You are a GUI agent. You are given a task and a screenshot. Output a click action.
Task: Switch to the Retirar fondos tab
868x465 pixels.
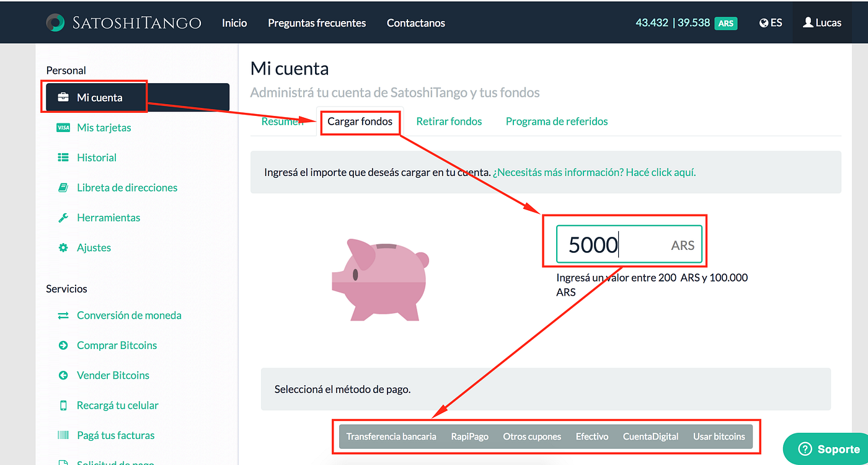point(449,122)
